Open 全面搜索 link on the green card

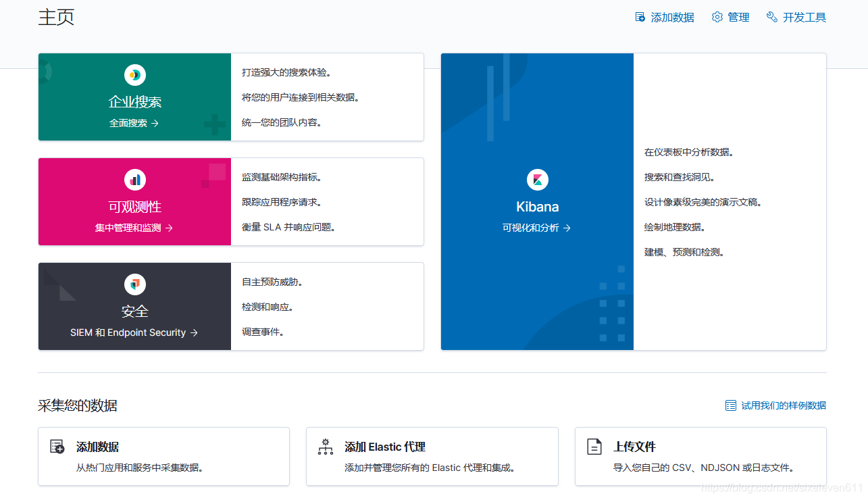point(134,124)
